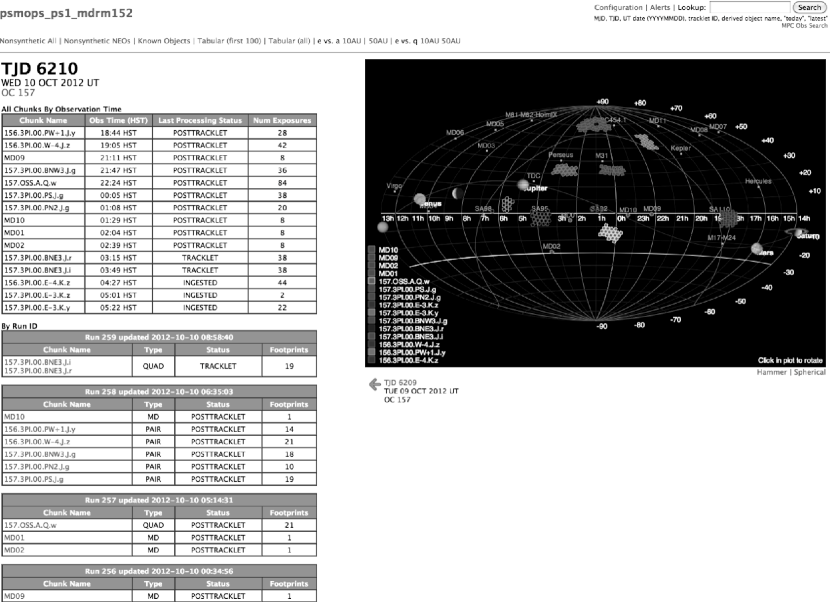Open the Known Objects view

[164, 41]
